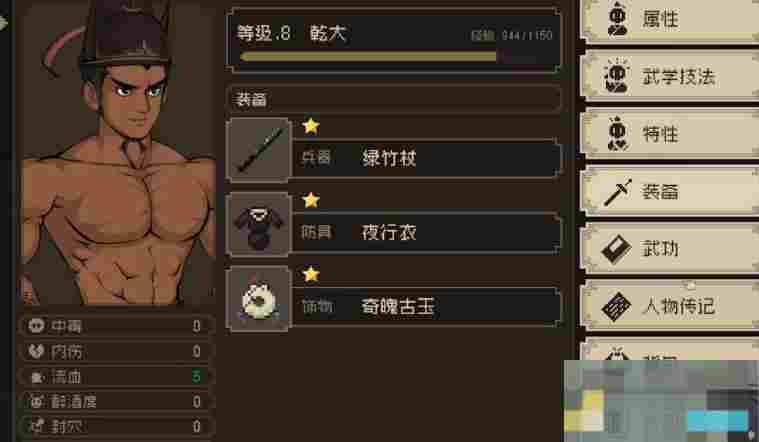Screen dimensions: 759x442
Task: Click the gourd icon beside 属性
Action: point(618,19)
